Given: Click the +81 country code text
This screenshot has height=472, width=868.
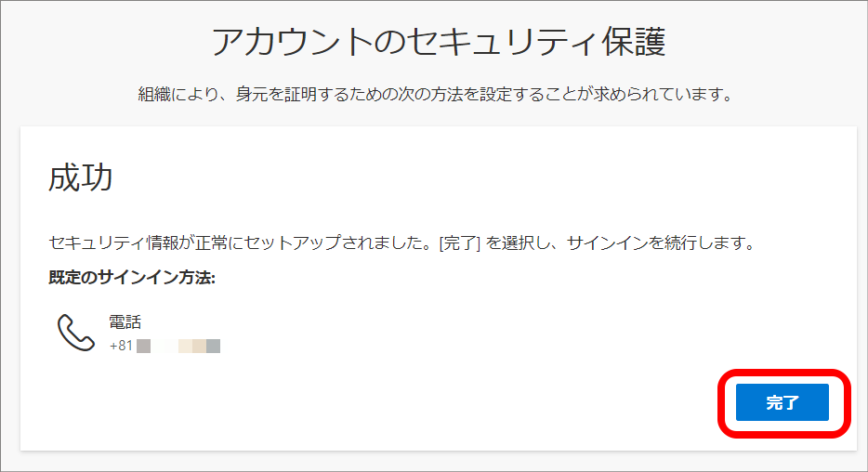Looking at the screenshot, I should pyautogui.click(x=121, y=346).
